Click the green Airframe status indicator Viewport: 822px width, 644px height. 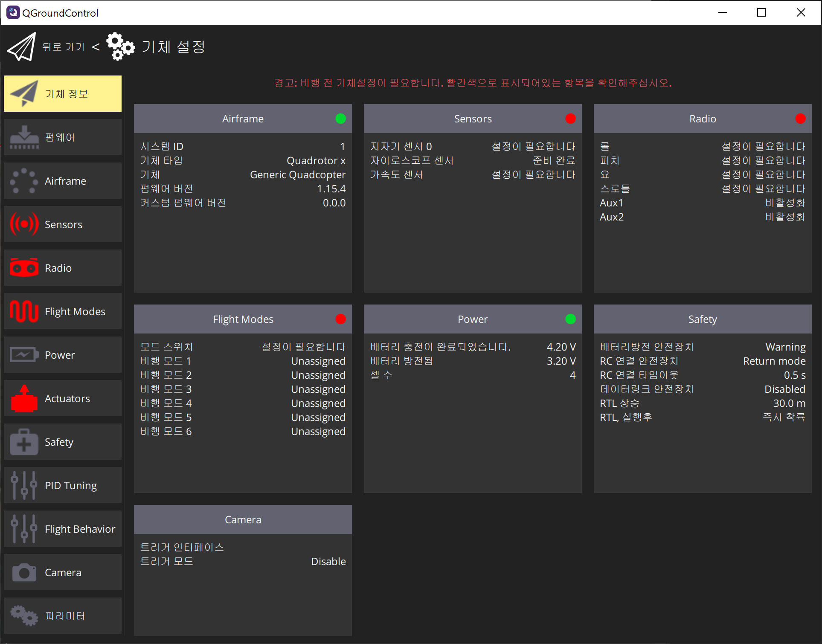point(340,119)
